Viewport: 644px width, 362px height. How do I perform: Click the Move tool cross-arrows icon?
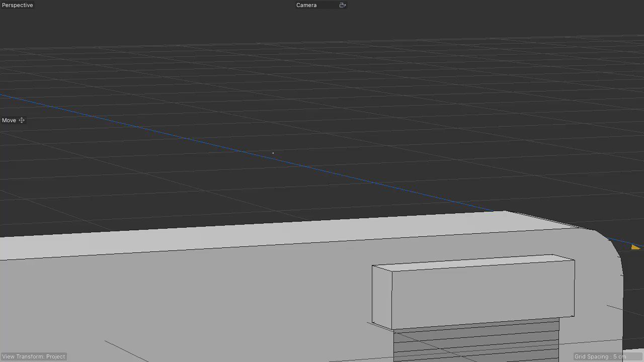pyautogui.click(x=22, y=120)
